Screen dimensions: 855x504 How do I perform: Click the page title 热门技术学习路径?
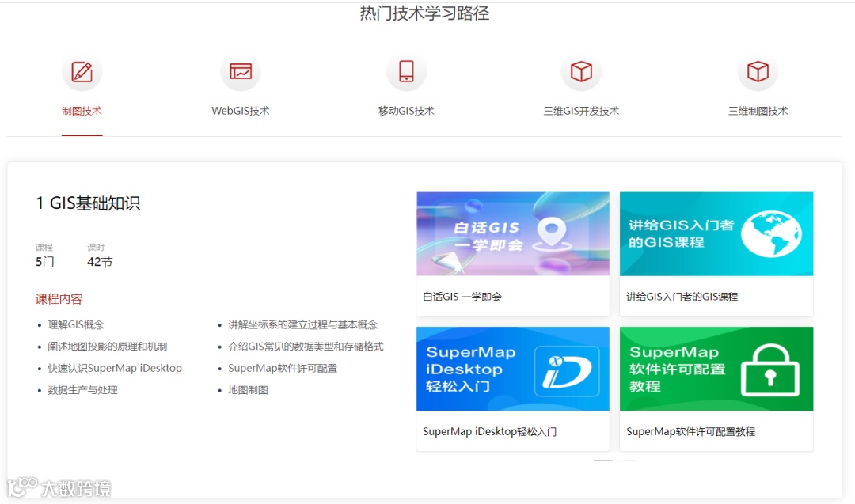[425, 13]
